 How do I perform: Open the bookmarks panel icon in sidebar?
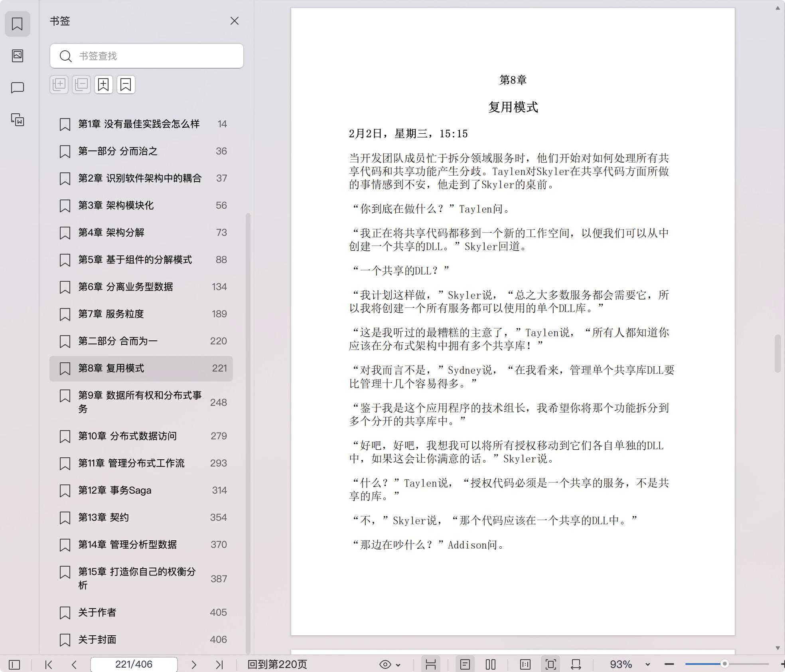[x=17, y=24]
